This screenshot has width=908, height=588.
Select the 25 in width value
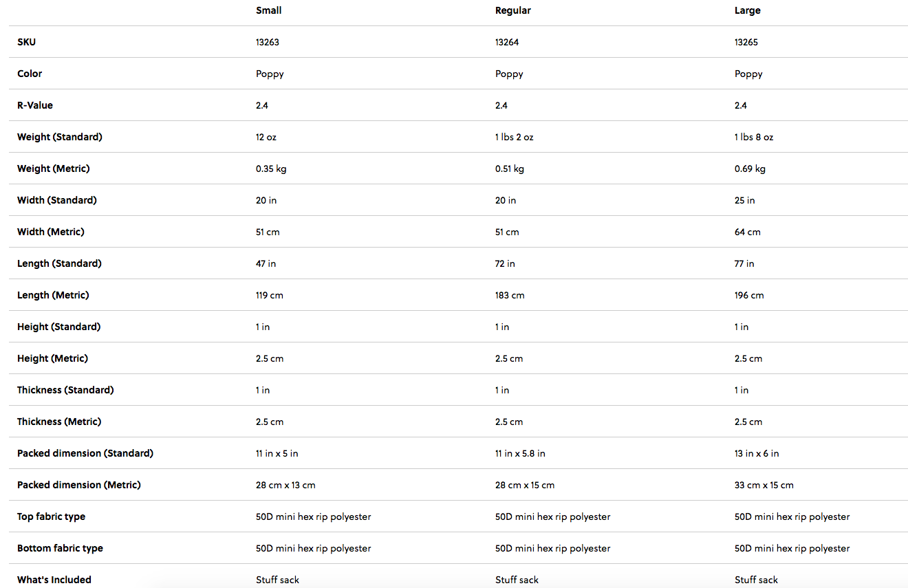pos(745,200)
